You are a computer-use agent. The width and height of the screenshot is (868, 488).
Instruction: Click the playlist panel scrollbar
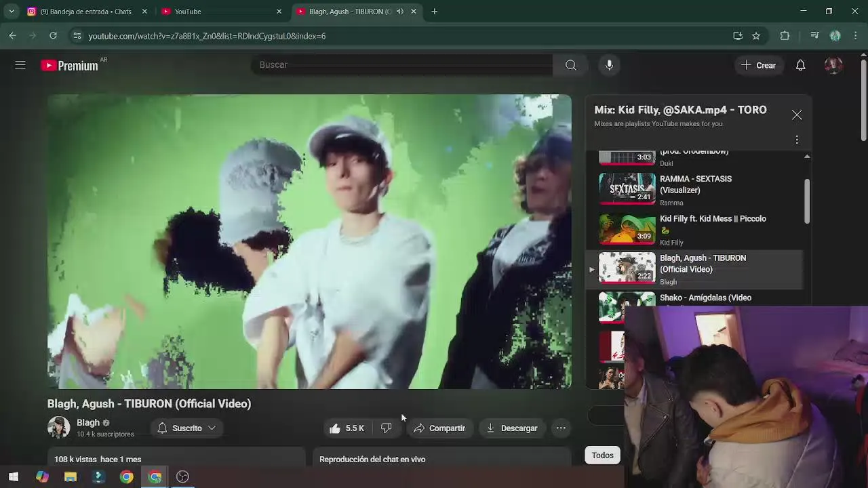coord(807,201)
